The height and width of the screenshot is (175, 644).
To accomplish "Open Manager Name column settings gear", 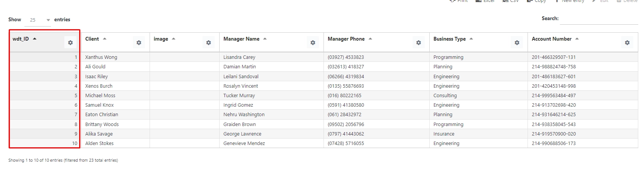I will pyautogui.click(x=313, y=43).
